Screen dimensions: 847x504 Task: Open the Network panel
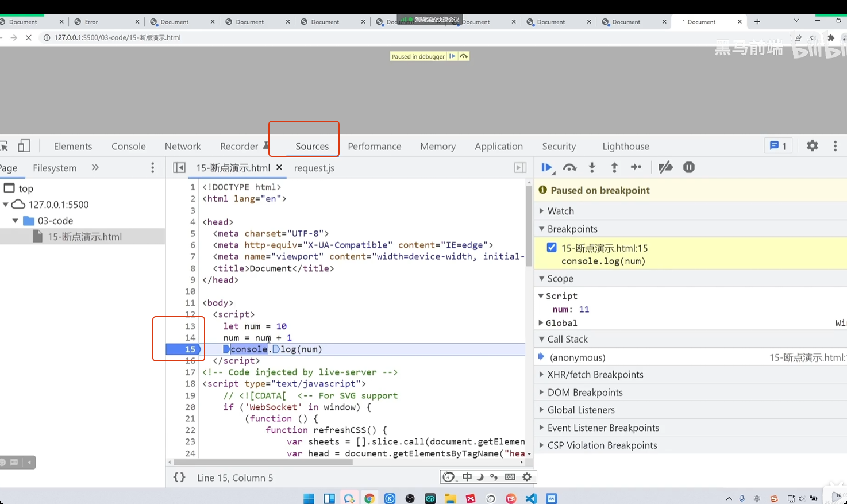tap(183, 146)
